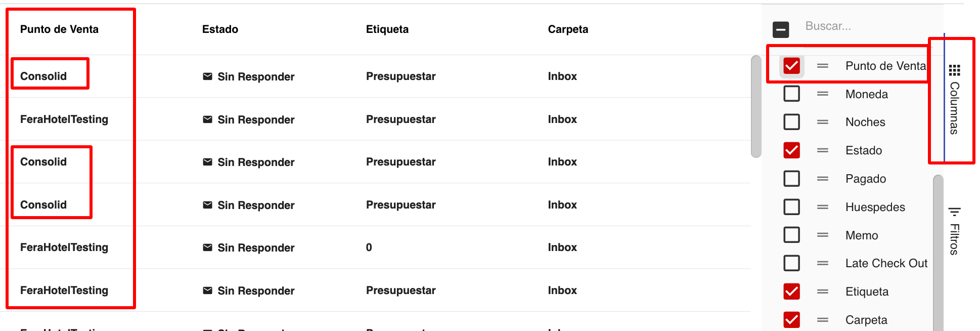Click the Columnas grid icon
Viewport: 980px width, 331px height.
tap(954, 70)
